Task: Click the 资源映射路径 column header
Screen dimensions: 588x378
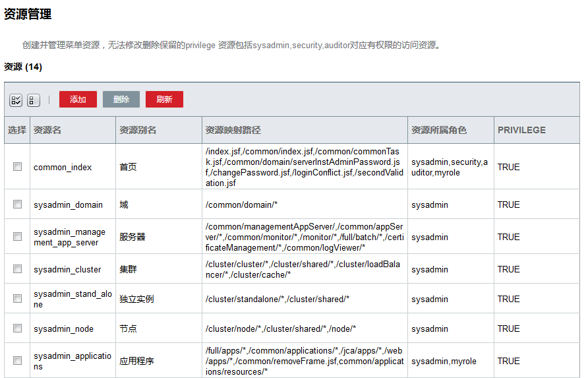Action: [233, 130]
